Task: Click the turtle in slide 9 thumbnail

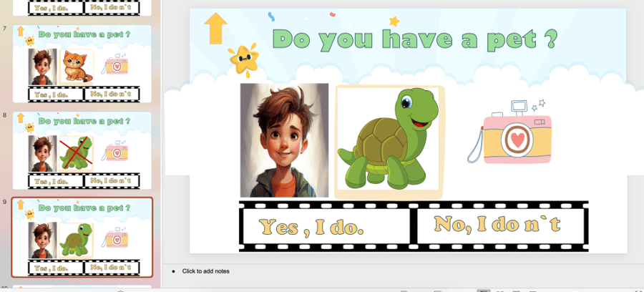Action: (77, 240)
